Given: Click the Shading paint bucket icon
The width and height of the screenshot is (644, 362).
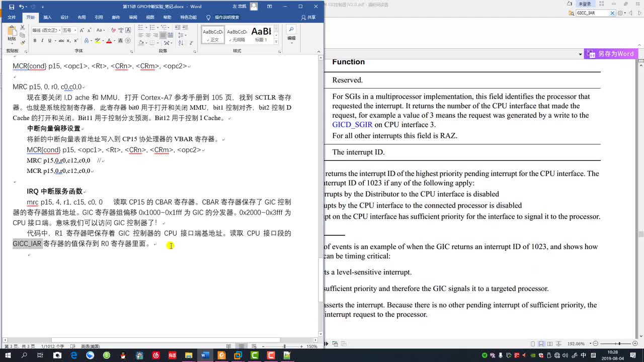Looking at the screenshot, I should (x=141, y=43).
